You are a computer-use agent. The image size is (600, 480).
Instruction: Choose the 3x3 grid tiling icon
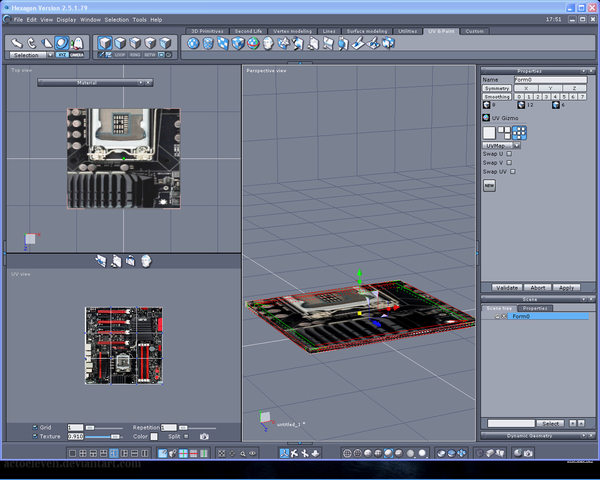520,132
